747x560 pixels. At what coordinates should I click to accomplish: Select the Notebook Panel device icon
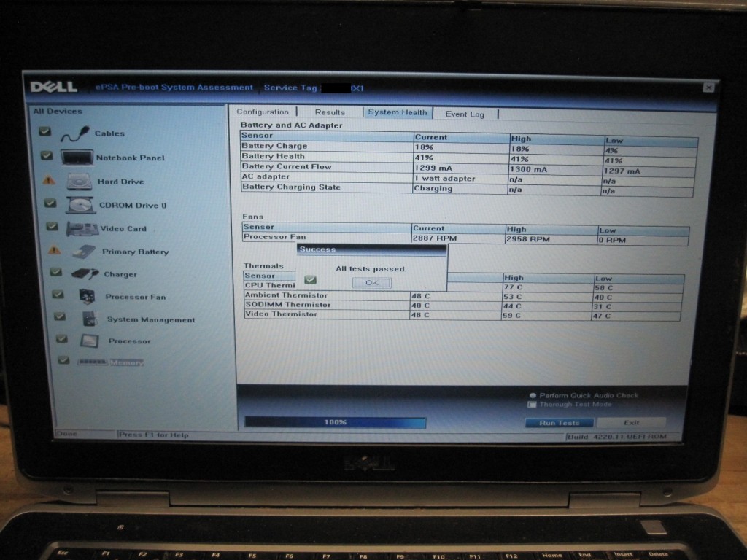[x=77, y=157]
